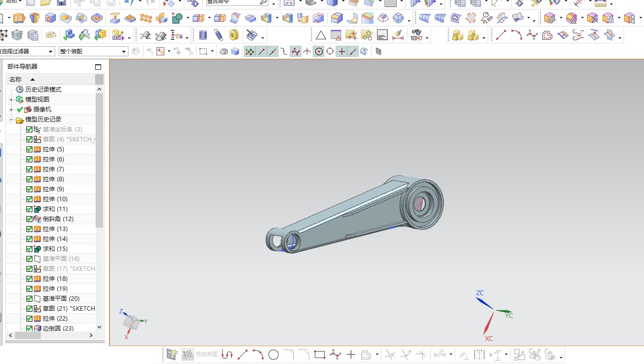Select the Revolve tool icon

click(34, 18)
